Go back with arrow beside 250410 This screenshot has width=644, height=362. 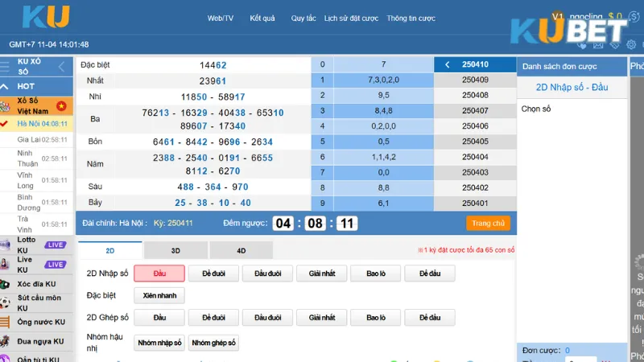click(x=448, y=64)
